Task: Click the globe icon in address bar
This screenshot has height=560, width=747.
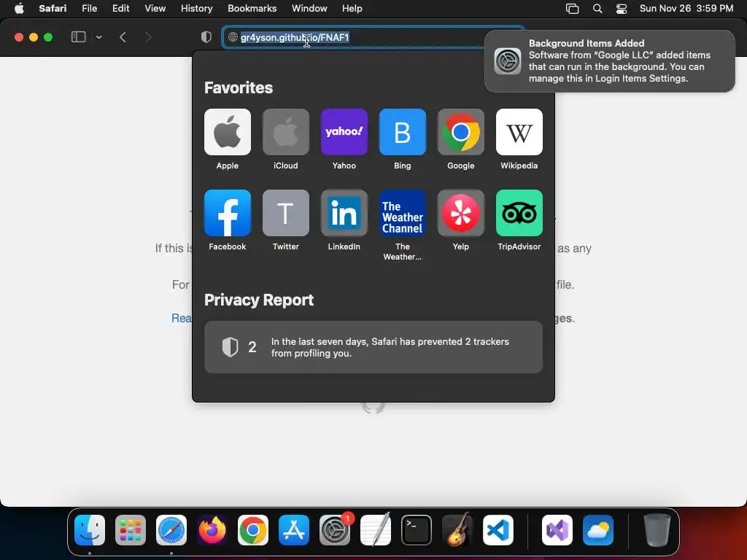Action: (x=233, y=37)
